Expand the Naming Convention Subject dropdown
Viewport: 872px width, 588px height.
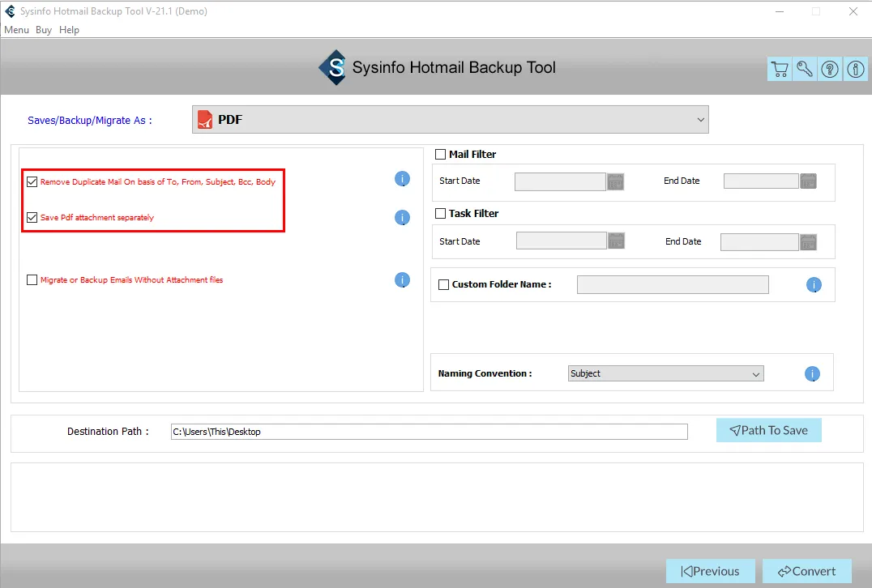click(x=665, y=373)
